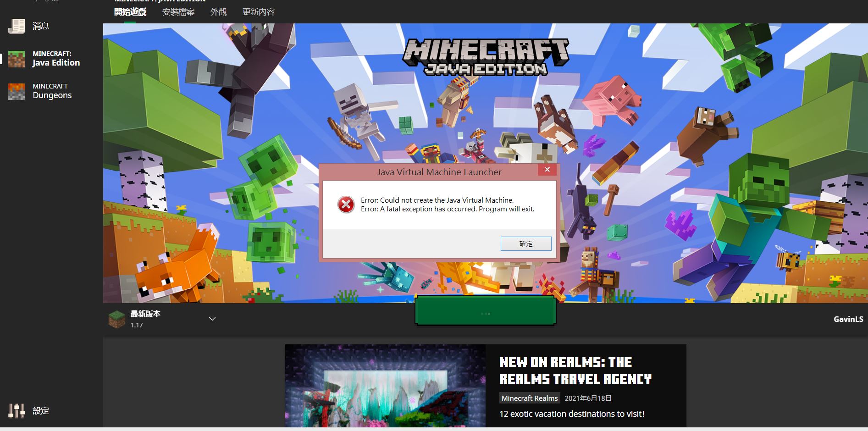Viewport: 868px width, 431px height.
Task: Click the Java Virtual Machine Launcher title bar
Action: click(439, 172)
